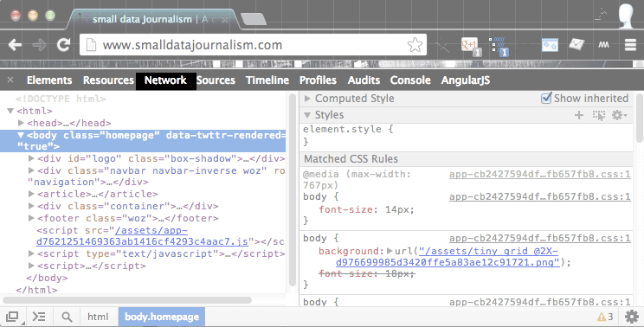Image resolution: width=644 pixels, height=327 pixels.
Task: Open the Sources tab
Action: (216, 80)
